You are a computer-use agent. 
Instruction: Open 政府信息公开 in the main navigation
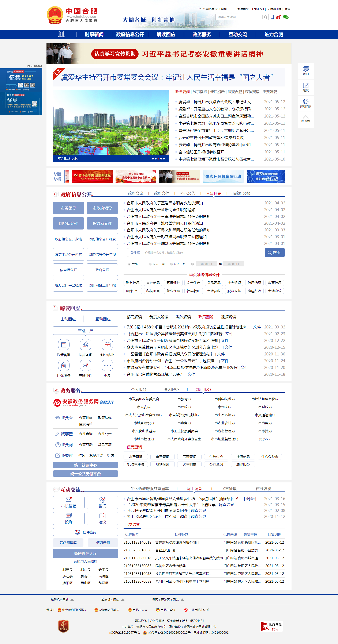click(x=130, y=35)
